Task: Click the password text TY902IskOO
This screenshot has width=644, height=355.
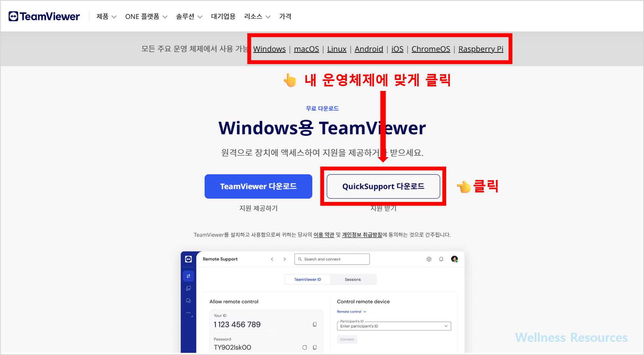Action: [232, 347]
